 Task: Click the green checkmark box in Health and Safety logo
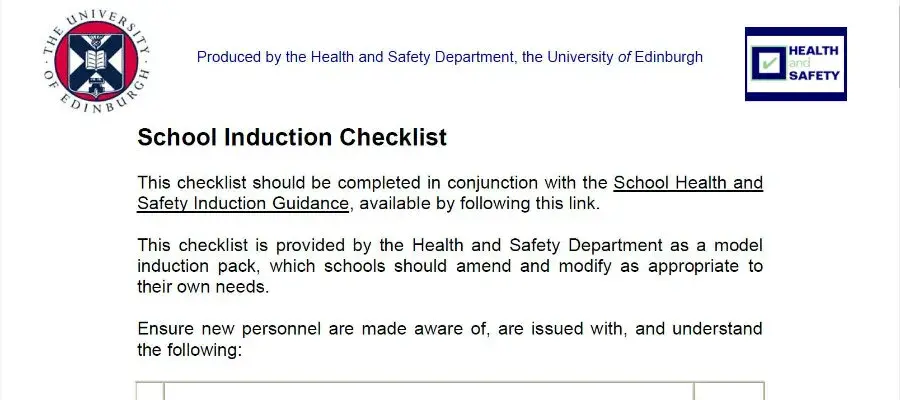point(769,63)
